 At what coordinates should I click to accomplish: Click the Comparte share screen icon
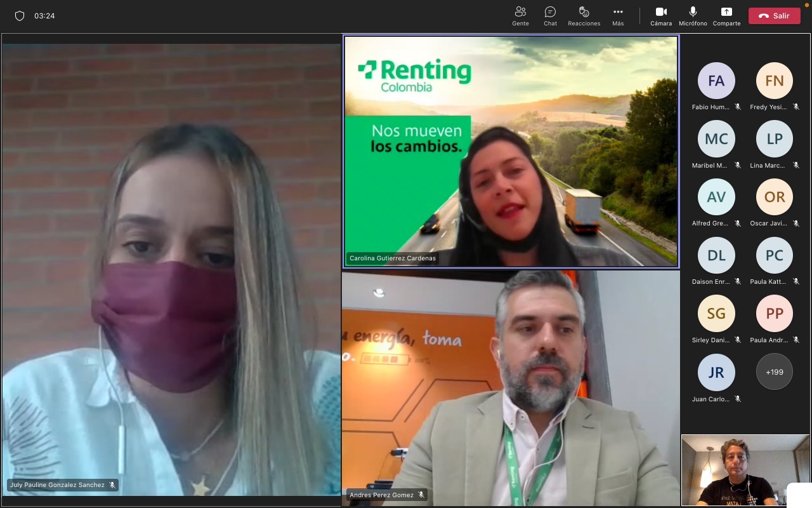pyautogui.click(x=726, y=16)
